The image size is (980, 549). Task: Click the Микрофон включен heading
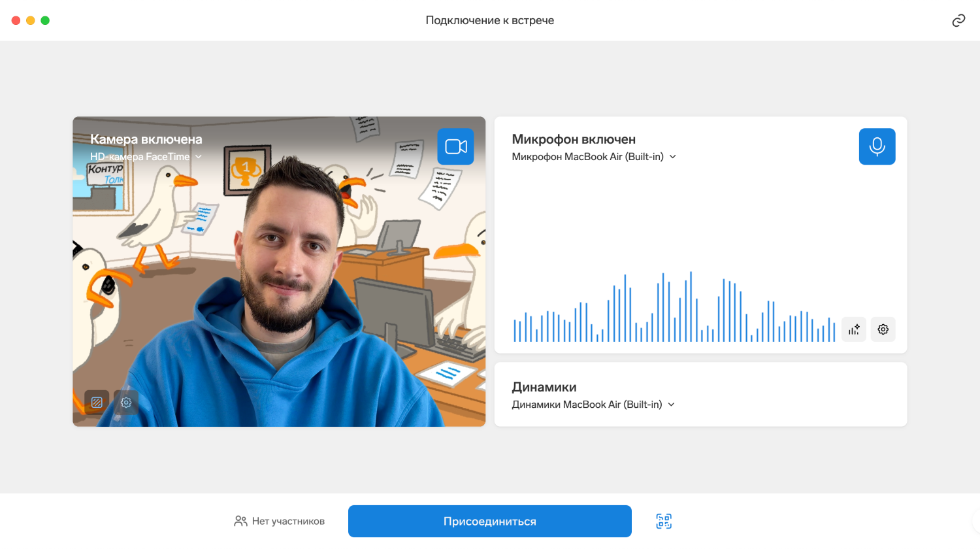coord(574,139)
